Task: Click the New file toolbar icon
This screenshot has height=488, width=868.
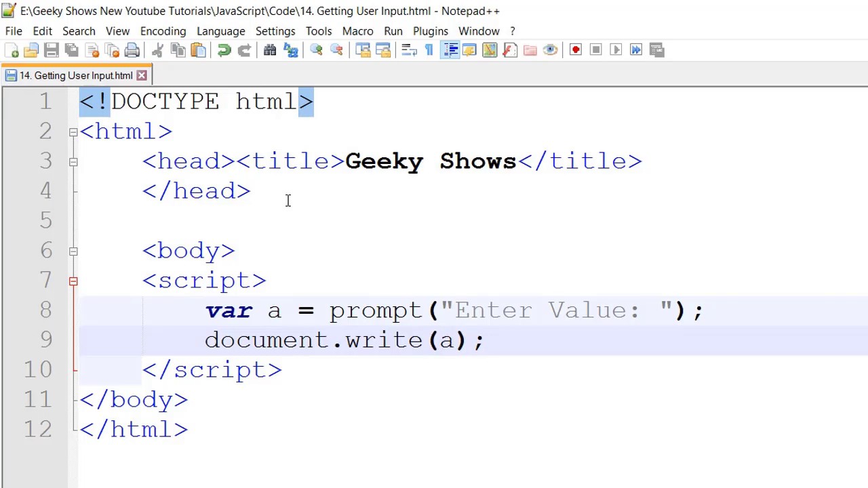Action: pos(12,50)
